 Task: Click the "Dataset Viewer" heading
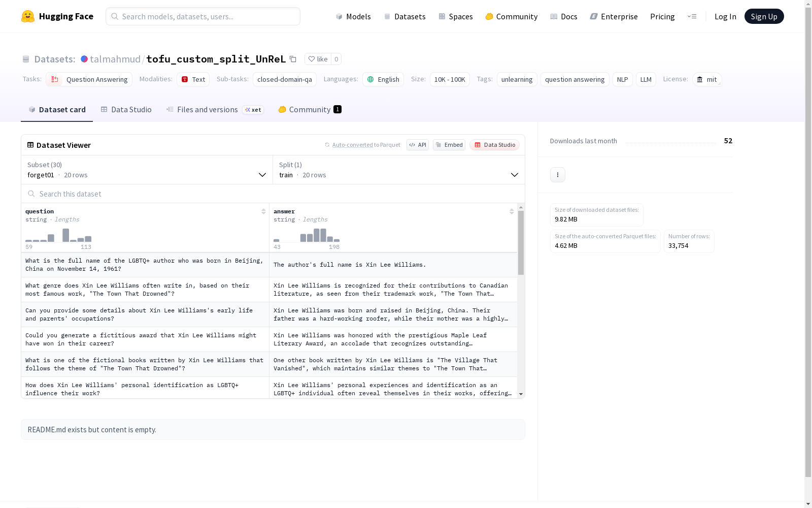coord(63,145)
